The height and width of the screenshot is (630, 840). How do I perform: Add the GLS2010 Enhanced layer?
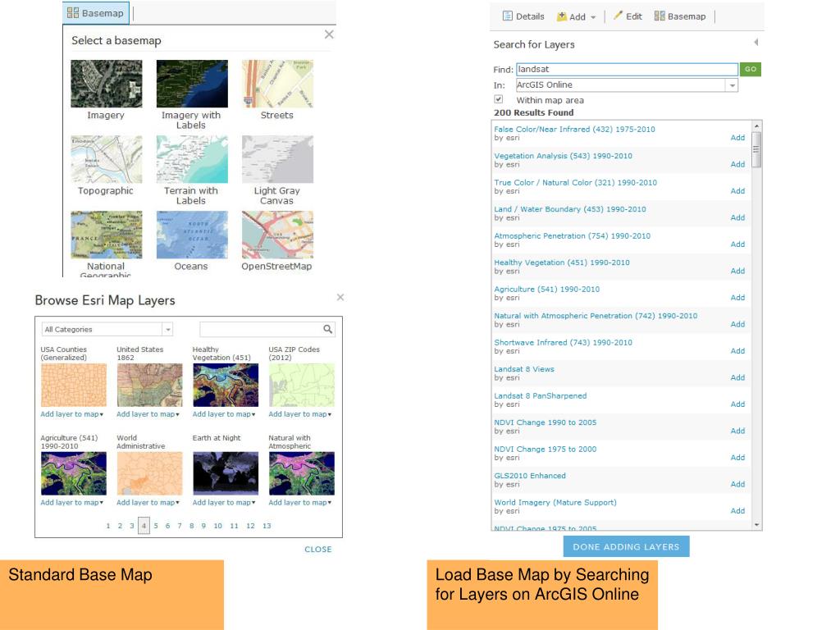pyautogui.click(x=737, y=484)
